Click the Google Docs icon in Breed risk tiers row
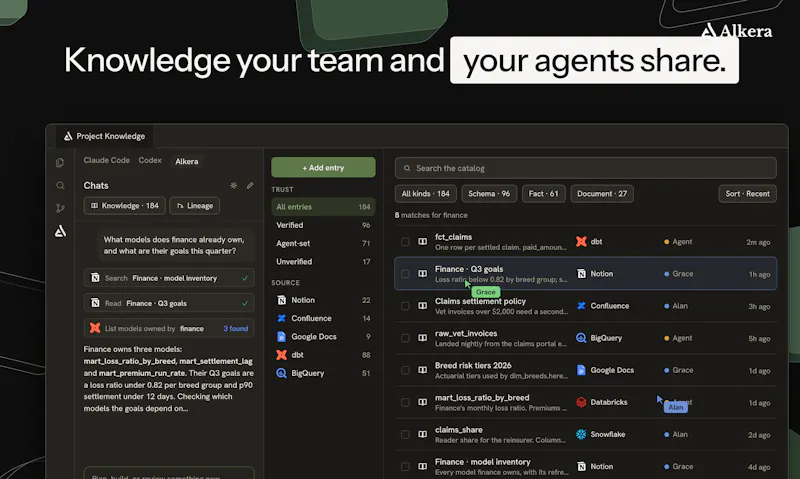This screenshot has height=479, width=800. (x=581, y=370)
